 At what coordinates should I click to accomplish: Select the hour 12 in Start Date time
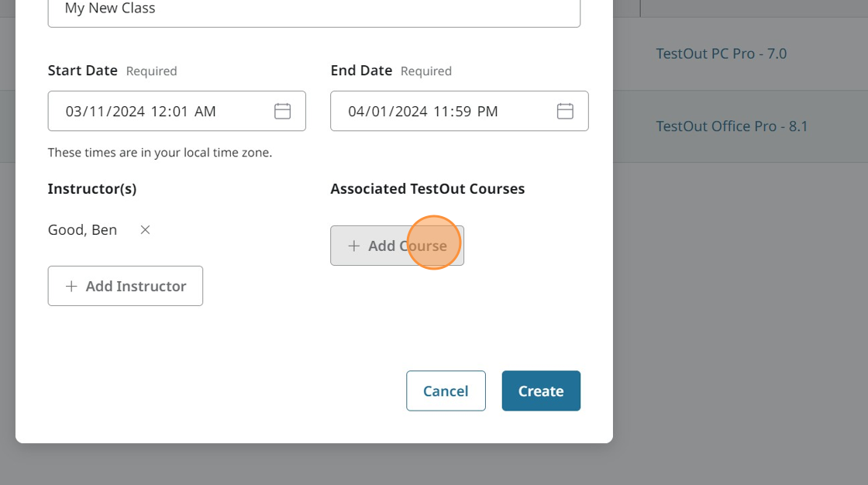coord(159,112)
